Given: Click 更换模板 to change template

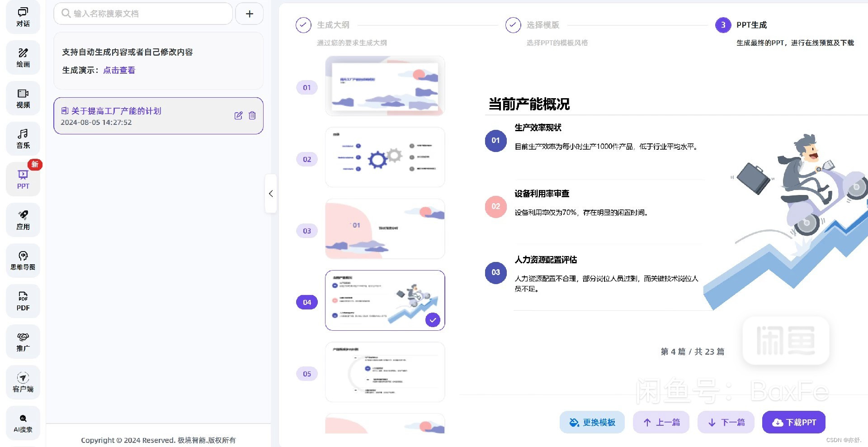Looking at the screenshot, I should click(592, 422).
